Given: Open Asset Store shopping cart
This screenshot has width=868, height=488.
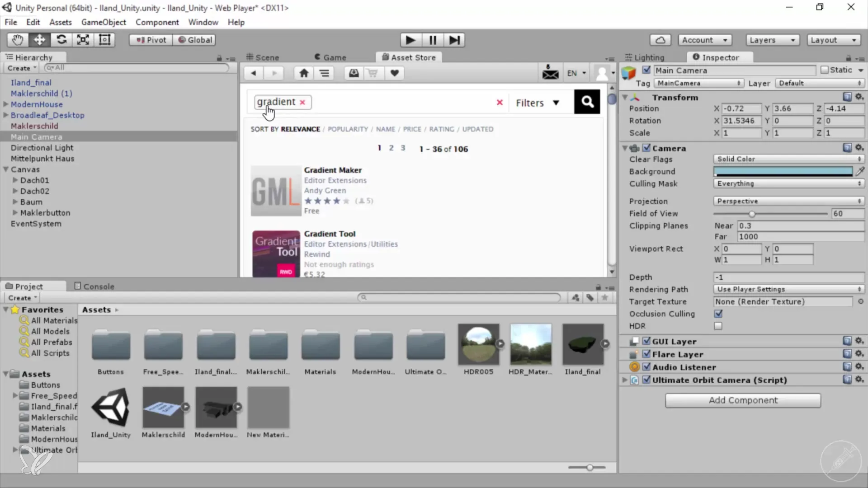Looking at the screenshot, I should pyautogui.click(x=373, y=73).
